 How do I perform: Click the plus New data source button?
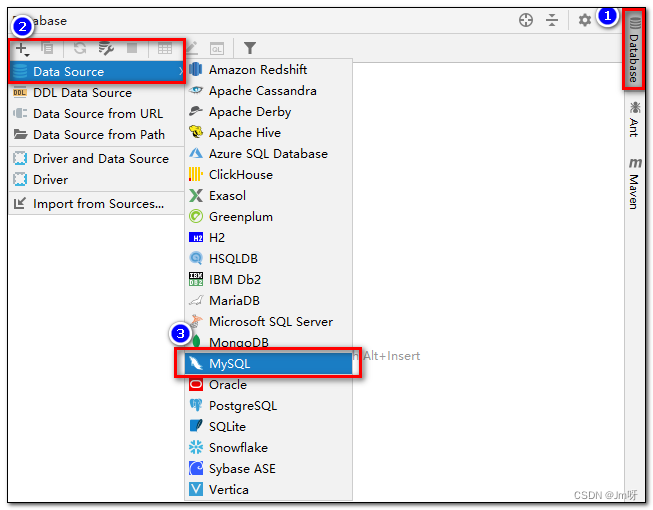(22, 49)
